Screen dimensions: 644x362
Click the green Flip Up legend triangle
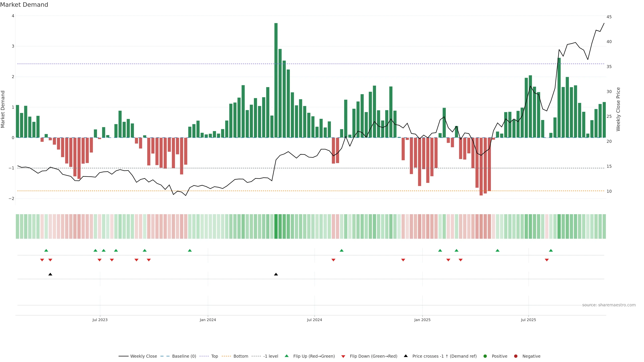[x=287, y=356]
